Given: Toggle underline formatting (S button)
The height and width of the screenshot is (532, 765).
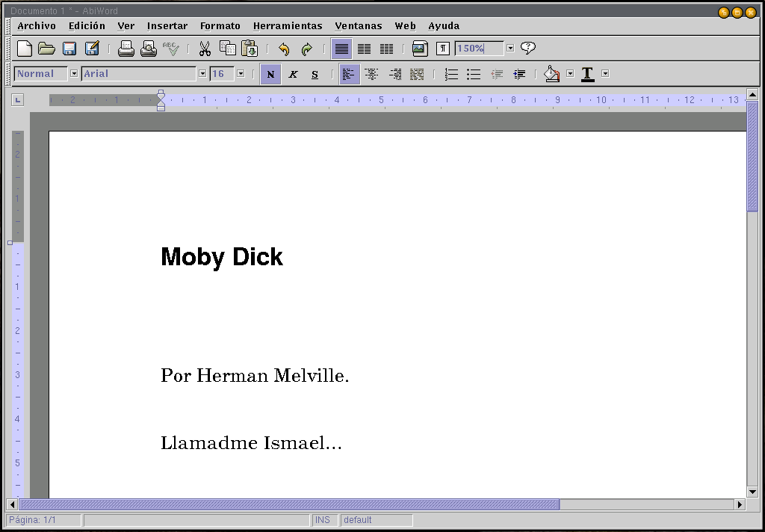Looking at the screenshot, I should 315,74.
